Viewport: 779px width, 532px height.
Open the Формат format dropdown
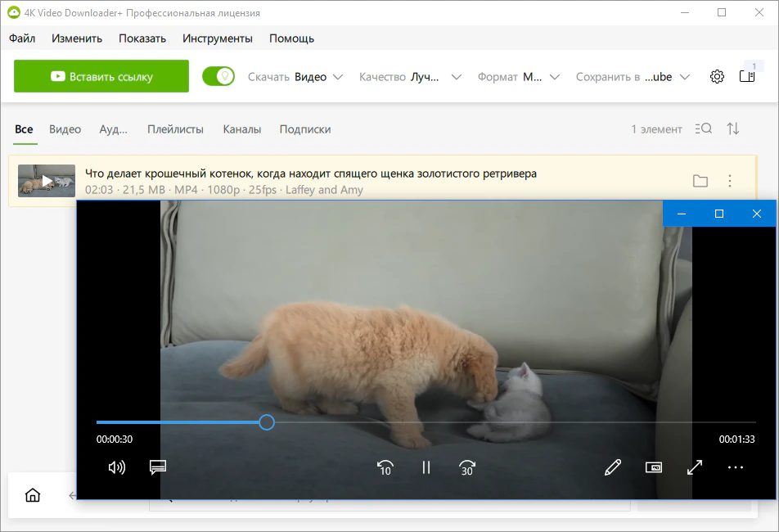click(x=519, y=77)
